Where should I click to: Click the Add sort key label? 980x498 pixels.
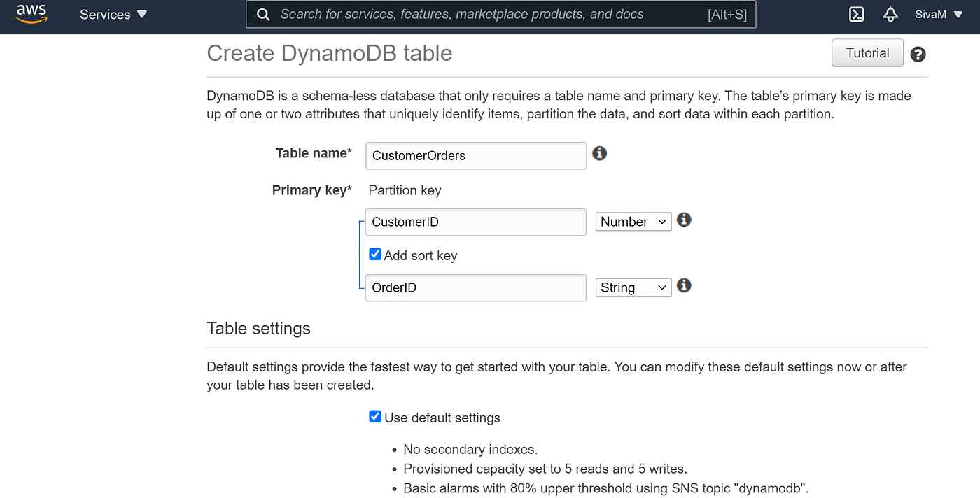click(420, 256)
